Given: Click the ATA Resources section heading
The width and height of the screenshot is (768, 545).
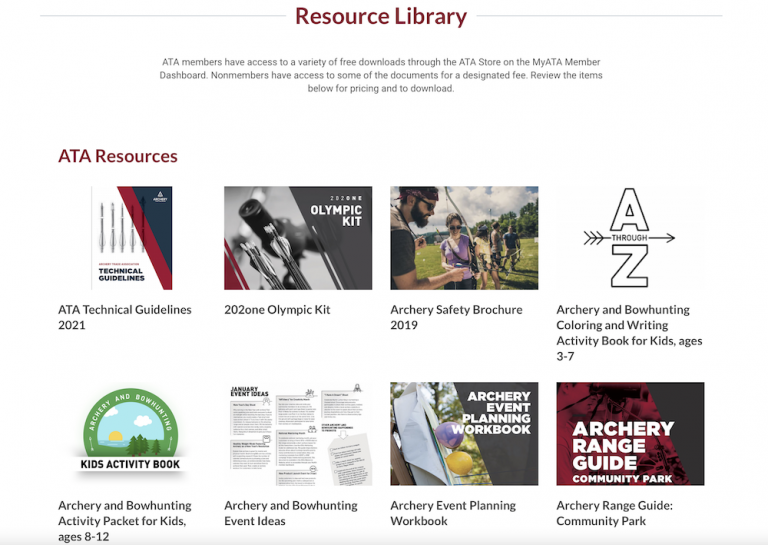Looking at the screenshot, I should point(118,156).
